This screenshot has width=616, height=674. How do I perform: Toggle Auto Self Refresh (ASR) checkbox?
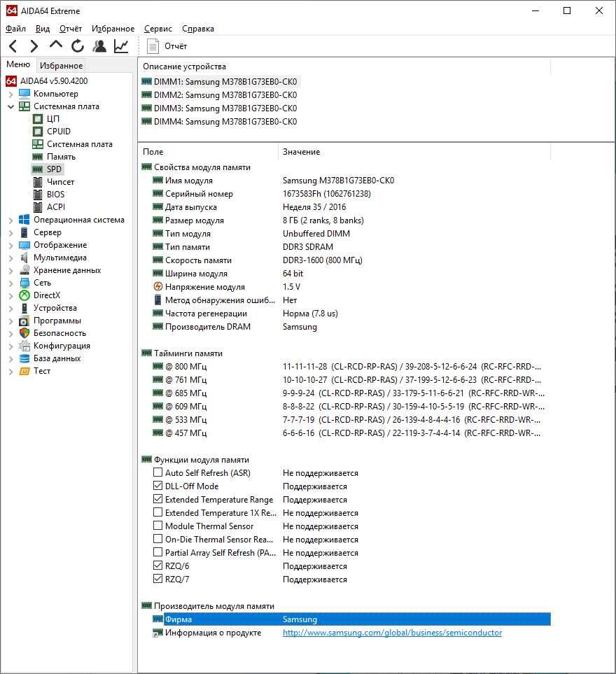click(157, 472)
